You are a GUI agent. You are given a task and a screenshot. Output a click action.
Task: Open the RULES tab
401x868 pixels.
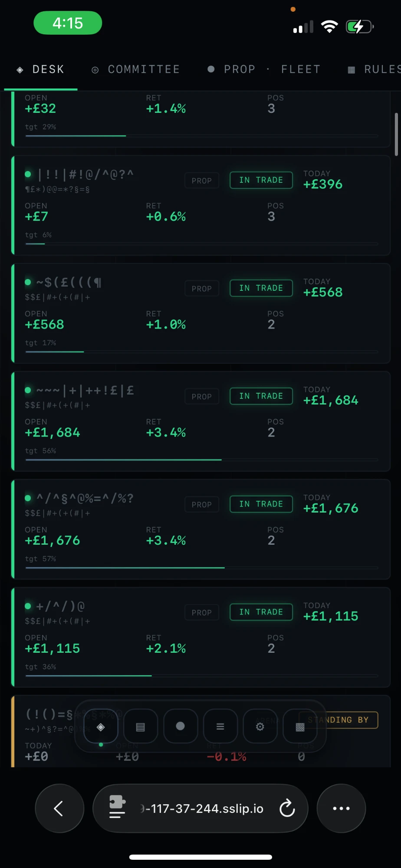click(x=374, y=69)
